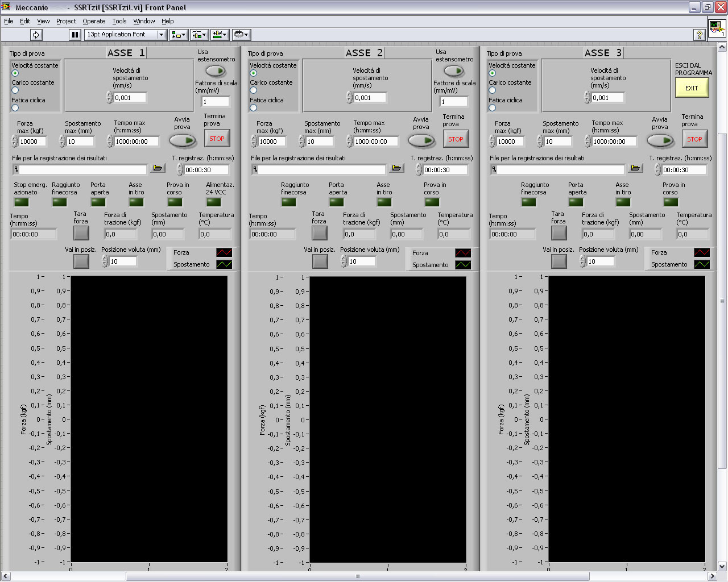Viewport: 728px width, 582px height.
Task: Select Fatica ciclica in ASSE 3
Action: click(x=493, y=108)
